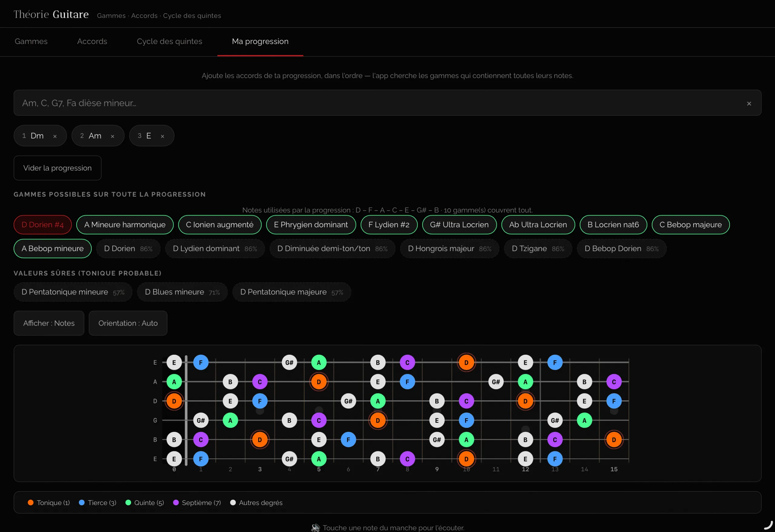
Task: Pick D Lydien dominant 86% scale
Action: tap(215, 249)
